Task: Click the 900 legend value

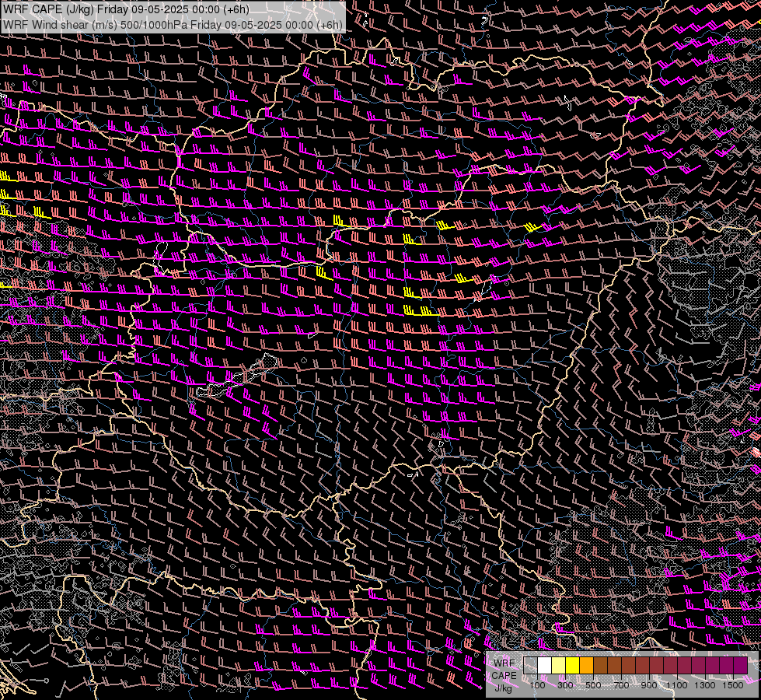Action: coord(649,685)
